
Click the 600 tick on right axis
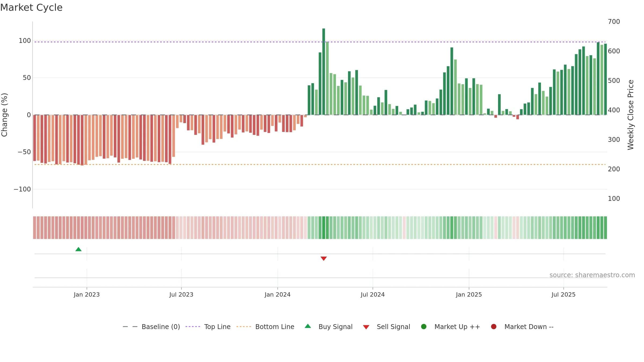click(x=614, y=51)
